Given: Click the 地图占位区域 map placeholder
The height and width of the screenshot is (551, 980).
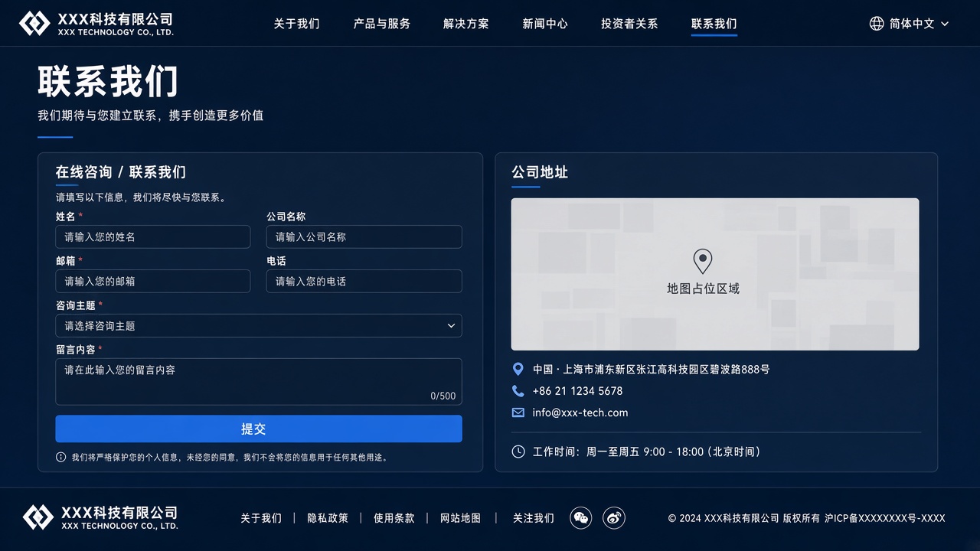Looking at the screenshot, I should 715,274.
